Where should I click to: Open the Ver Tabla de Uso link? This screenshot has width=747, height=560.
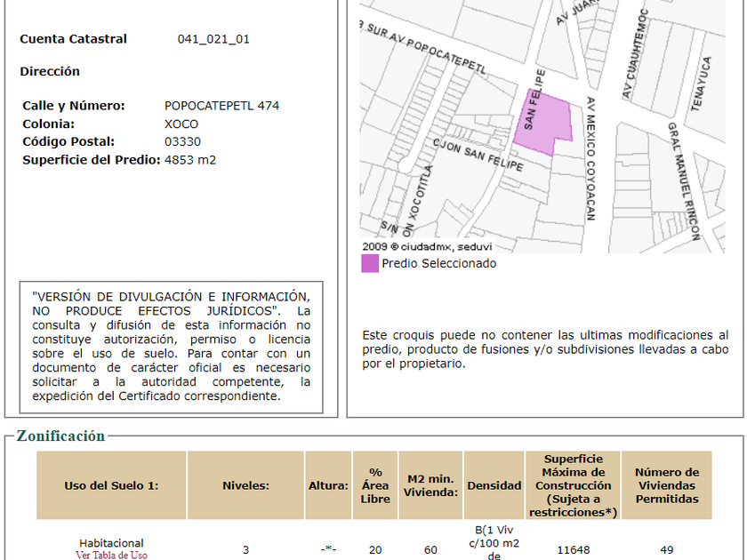click(x=111, y=555)
